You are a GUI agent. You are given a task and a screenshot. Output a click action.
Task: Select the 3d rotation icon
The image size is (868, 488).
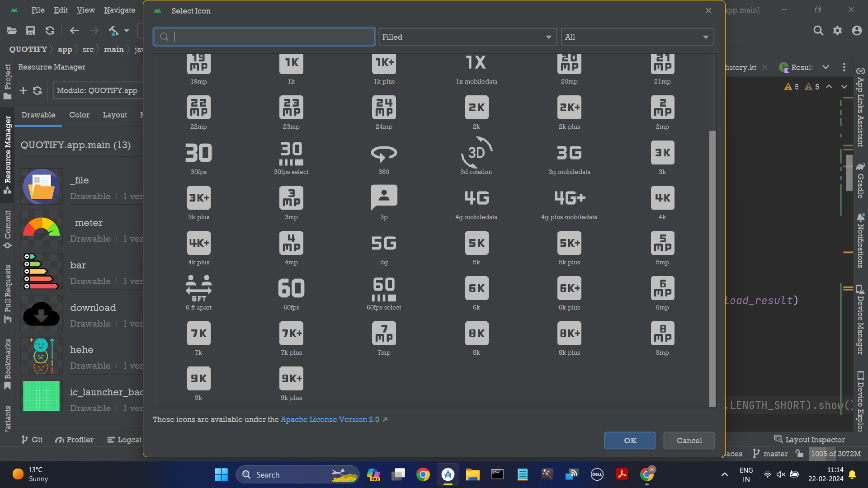click(x=476, y=153)
